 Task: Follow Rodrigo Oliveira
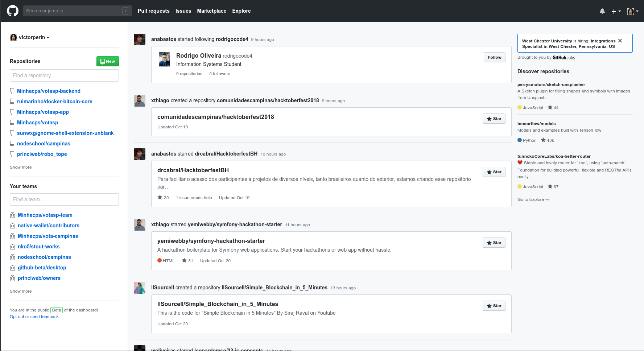pyautogui.click(x=494, y=57)
